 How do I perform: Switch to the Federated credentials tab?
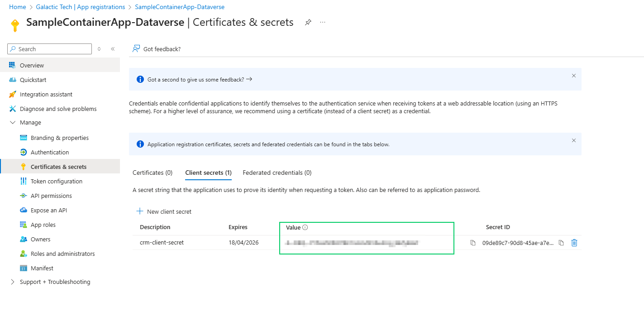tap(277, 173)
